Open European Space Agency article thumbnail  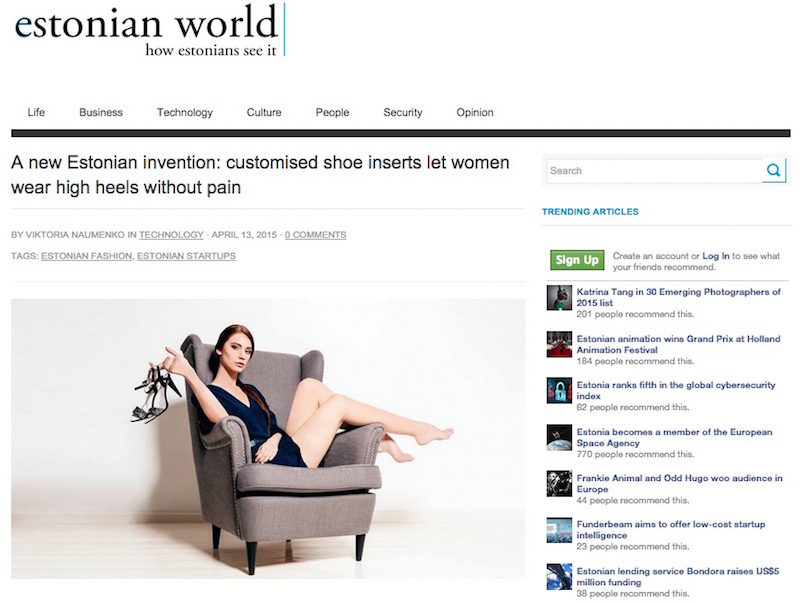coord(559,437)
